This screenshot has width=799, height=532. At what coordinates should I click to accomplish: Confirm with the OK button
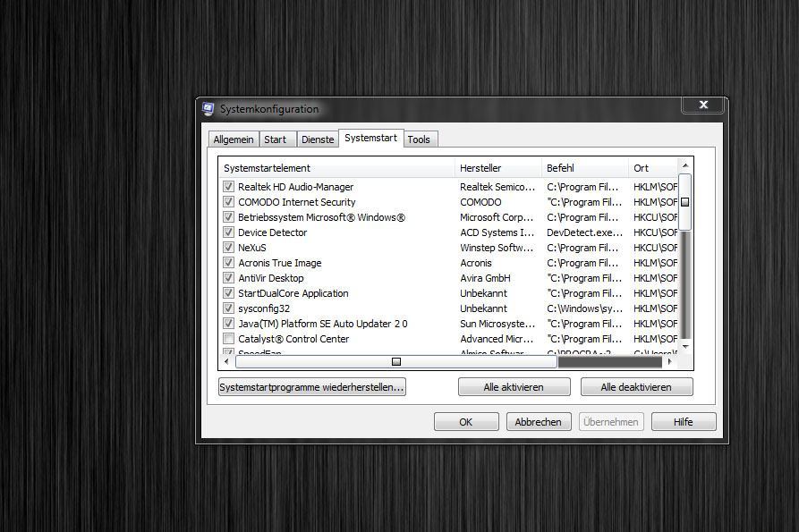point(466,422)
